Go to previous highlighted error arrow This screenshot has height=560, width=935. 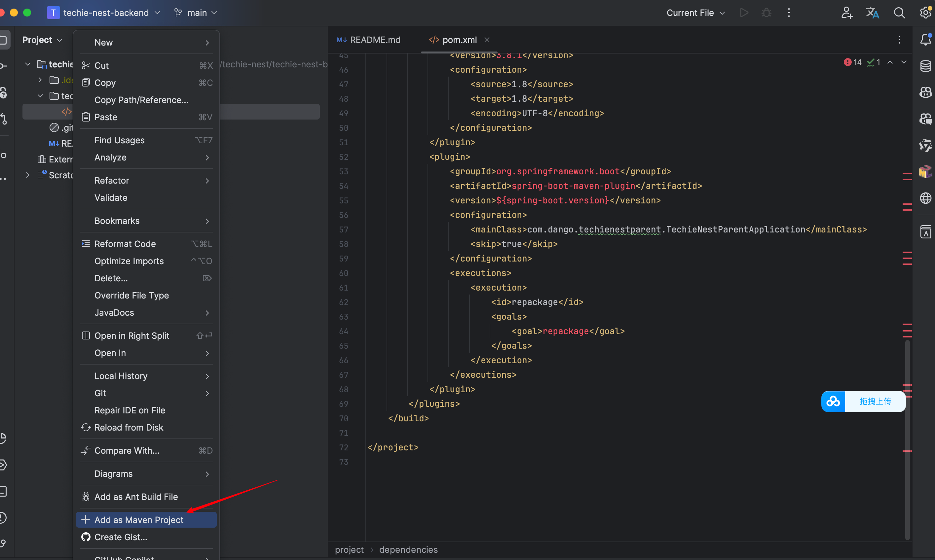coord(890,62)
